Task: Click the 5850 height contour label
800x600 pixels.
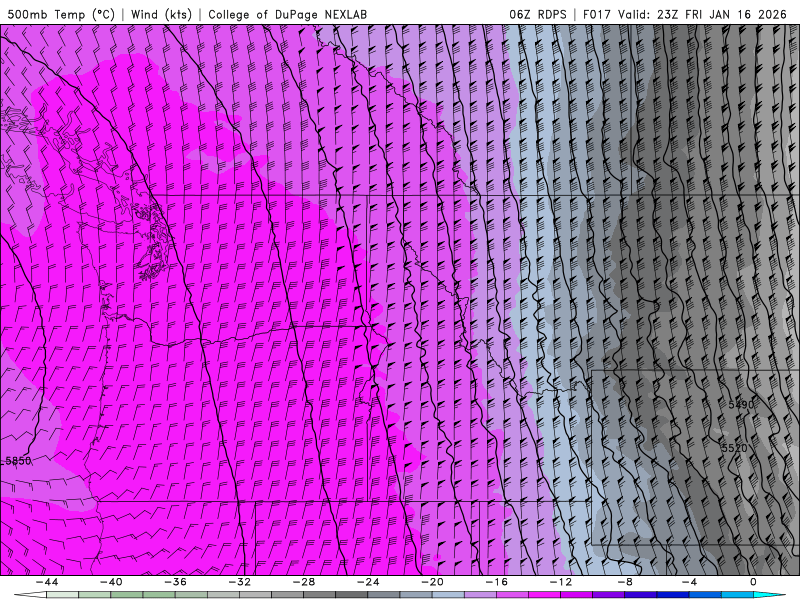Action: click(18, 461)
